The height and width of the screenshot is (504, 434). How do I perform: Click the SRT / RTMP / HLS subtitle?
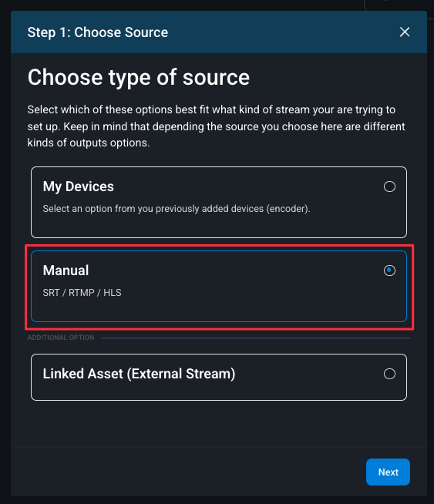point(82,293)
